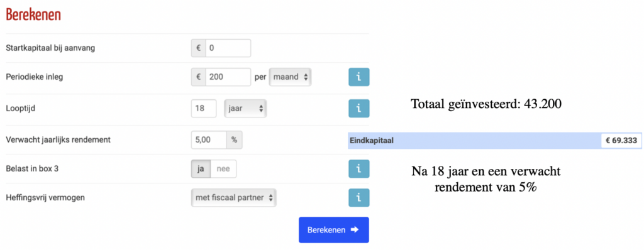Focus the Verwacht jaarlijks rendement field
Screen dimensions: 644x250
click(209, 139)
